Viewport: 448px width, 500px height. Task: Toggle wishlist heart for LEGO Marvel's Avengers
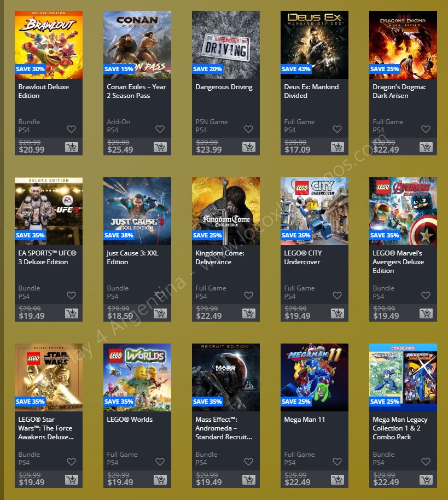click(x=426, y=295)
